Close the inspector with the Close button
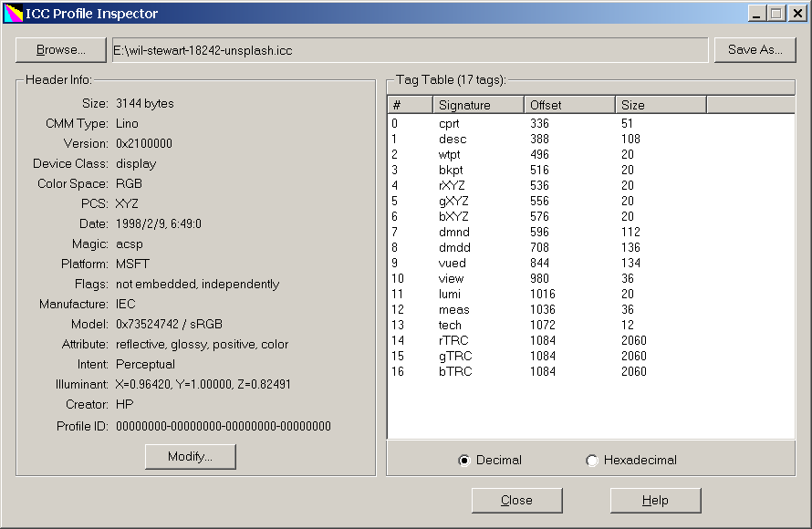The width and height of the screenshot is (812, 529). tap(516, 501)
